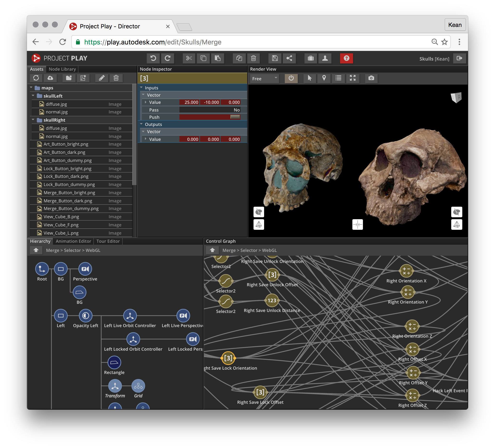495x448 pixels.
Task: Click the red help question mark icon
Action: coord(346,58)
